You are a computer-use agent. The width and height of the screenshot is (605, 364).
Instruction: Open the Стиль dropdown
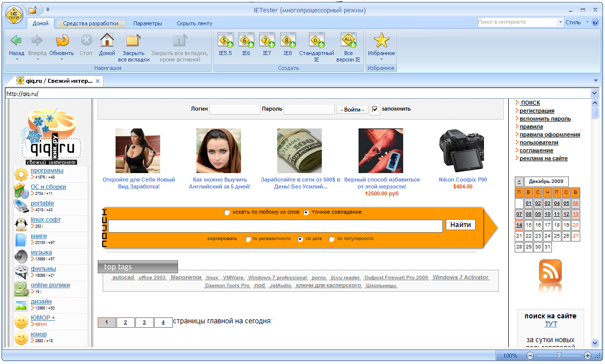coord(576,22)
